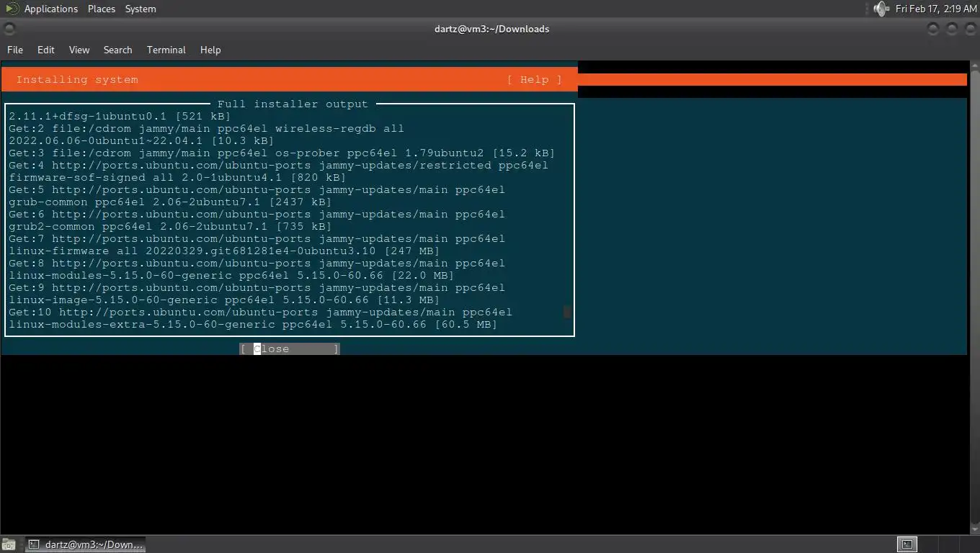
Task: Click the Get:7 ports.ubuntu.com line
Action: [257, 238]
